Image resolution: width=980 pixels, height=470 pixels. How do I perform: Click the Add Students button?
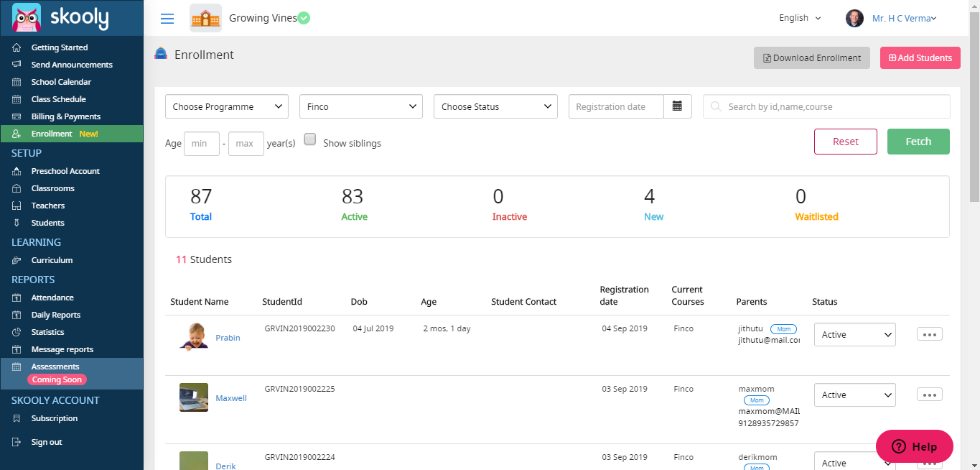[920, 57]
